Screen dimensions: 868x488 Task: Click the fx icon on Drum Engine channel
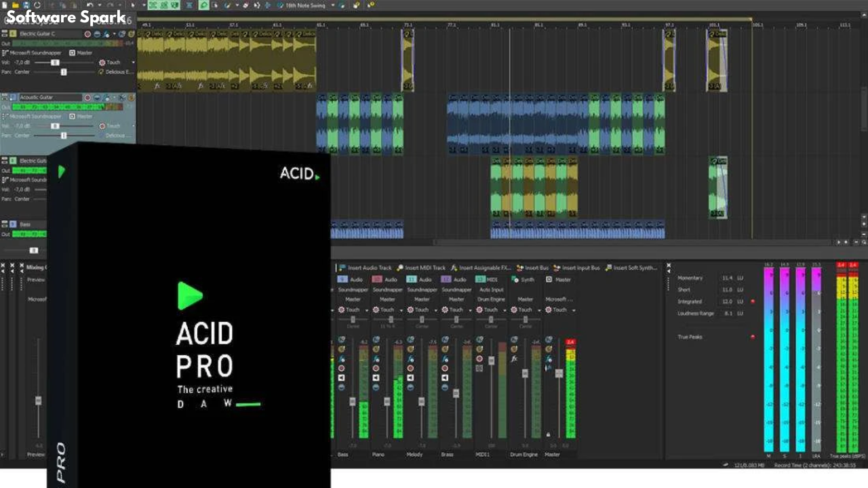pyautogui.click(x=514, y=358)
